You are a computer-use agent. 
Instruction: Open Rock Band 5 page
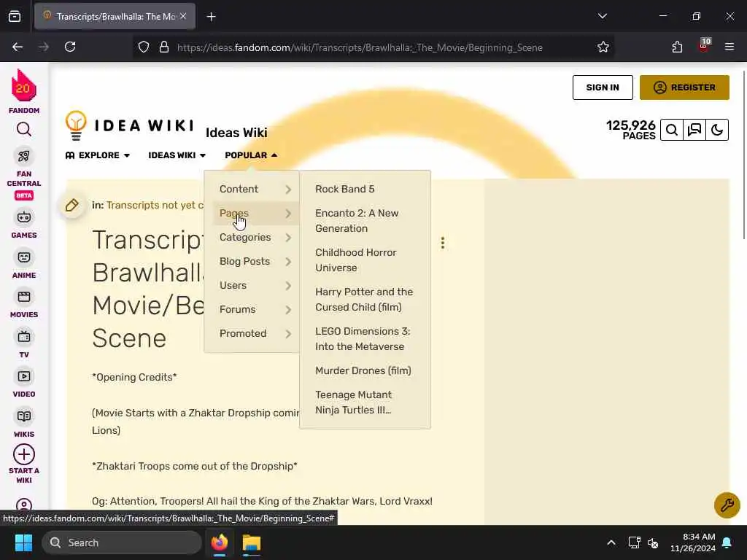pos(345,189)
